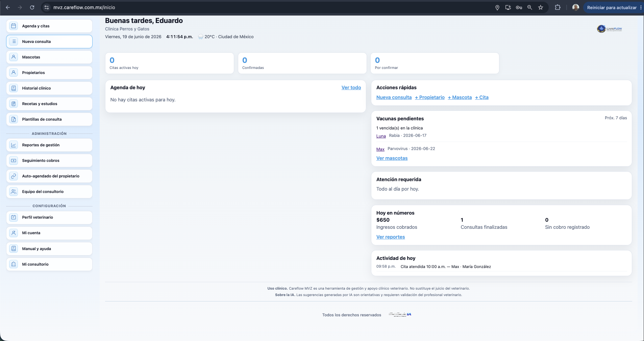
Task: Click the list icon beside Nueva consulta
Action: click(14, 42)
